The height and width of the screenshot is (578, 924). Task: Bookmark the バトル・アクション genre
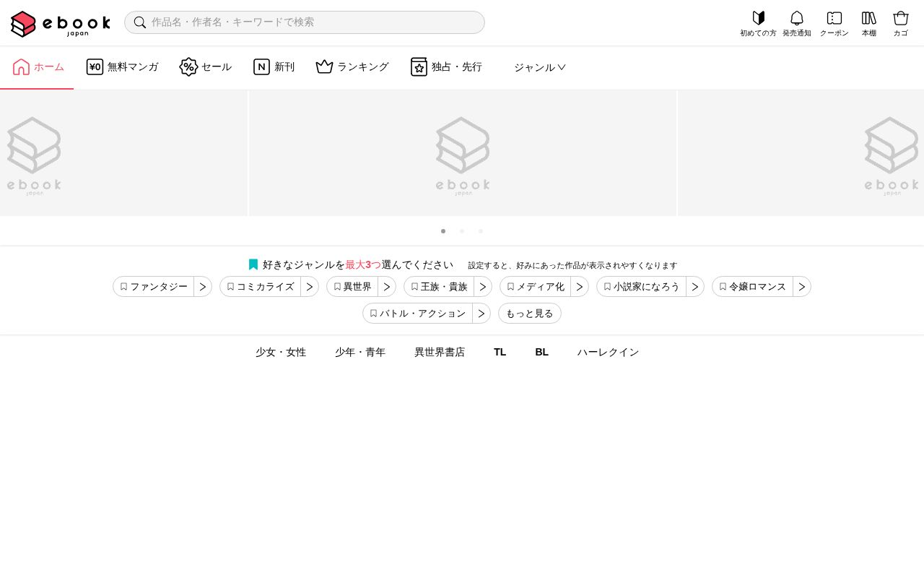(418, 314)
